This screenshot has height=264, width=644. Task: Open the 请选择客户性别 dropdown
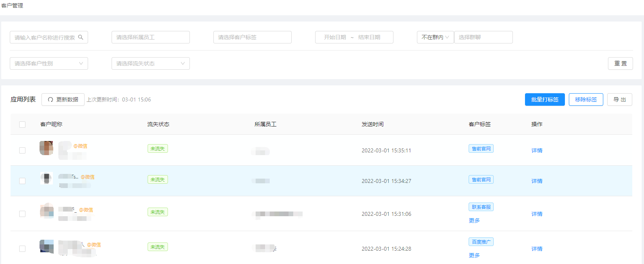[x=49, y=63]
